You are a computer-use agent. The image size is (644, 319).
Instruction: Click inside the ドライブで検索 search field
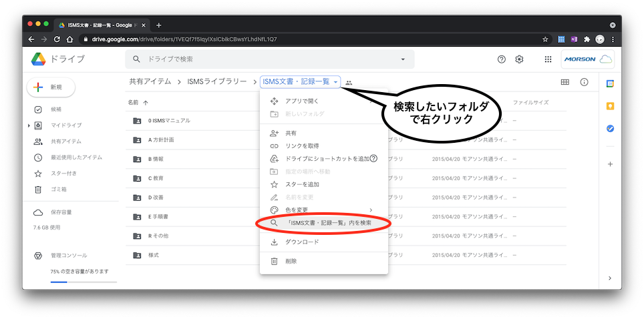[267, 59]
